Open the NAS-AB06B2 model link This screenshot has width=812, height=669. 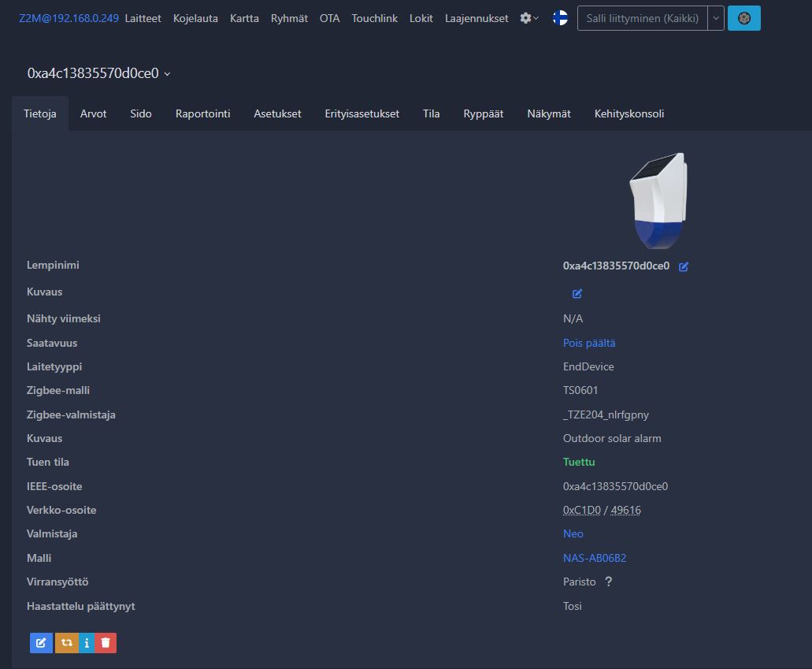(594, 558)
